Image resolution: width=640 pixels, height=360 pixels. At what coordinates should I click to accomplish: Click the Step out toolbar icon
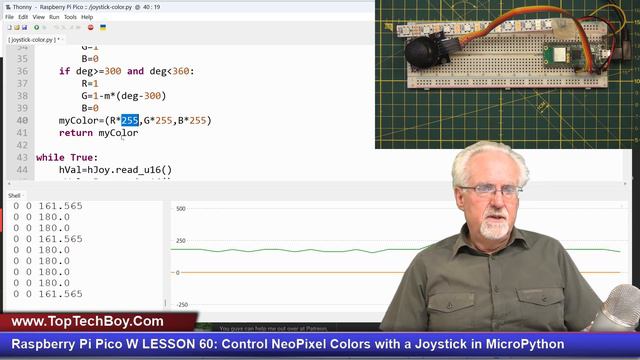click(x=71, y=27)
